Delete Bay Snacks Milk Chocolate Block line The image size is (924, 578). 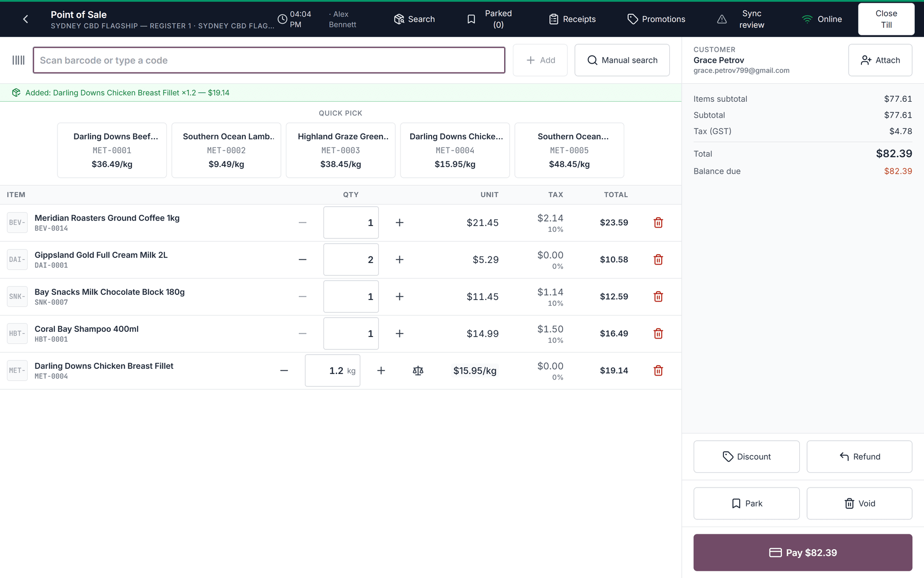click(658, 296)
